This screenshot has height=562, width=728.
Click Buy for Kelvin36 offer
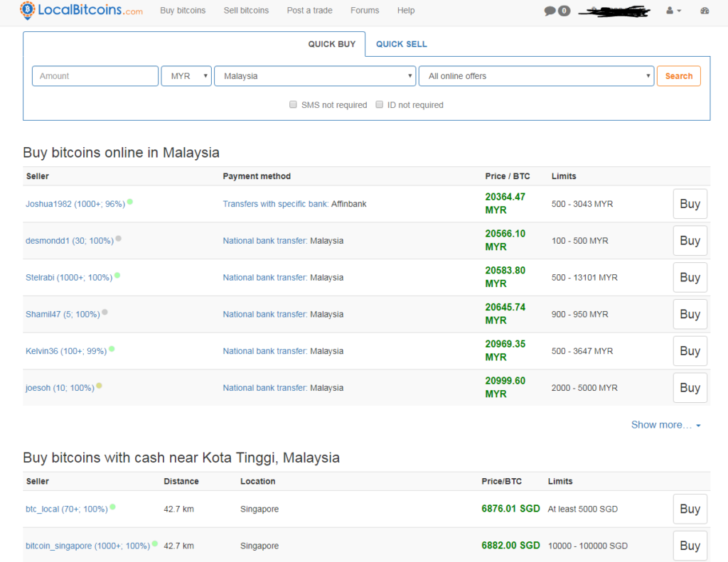pyautogui.click(x=690, y=351)
